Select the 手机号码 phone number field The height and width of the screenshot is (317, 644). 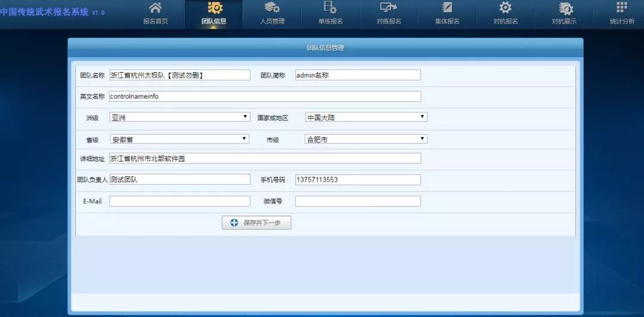(358, 180)
